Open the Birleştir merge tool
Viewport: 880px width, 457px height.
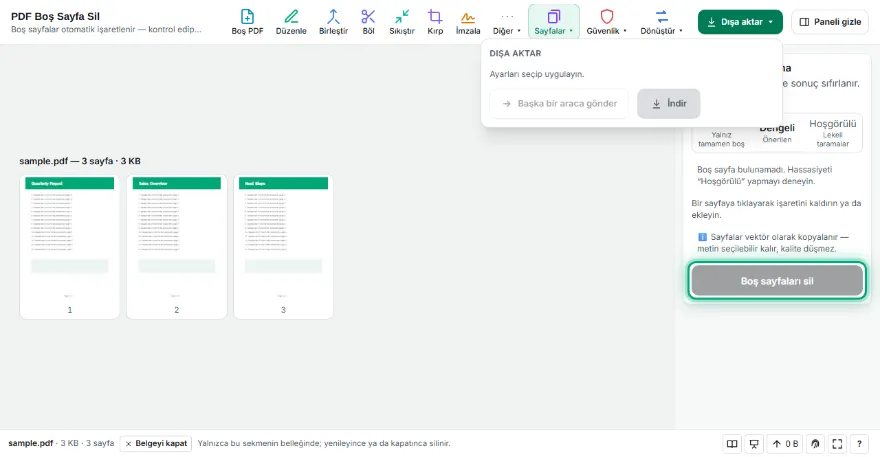(x=333, y=22)
